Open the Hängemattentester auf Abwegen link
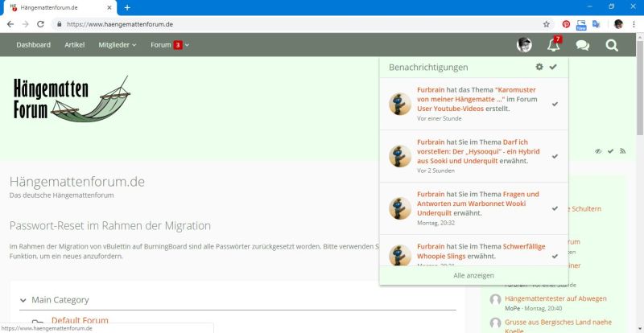The image size is (644, 333). [x=555, y=298]
